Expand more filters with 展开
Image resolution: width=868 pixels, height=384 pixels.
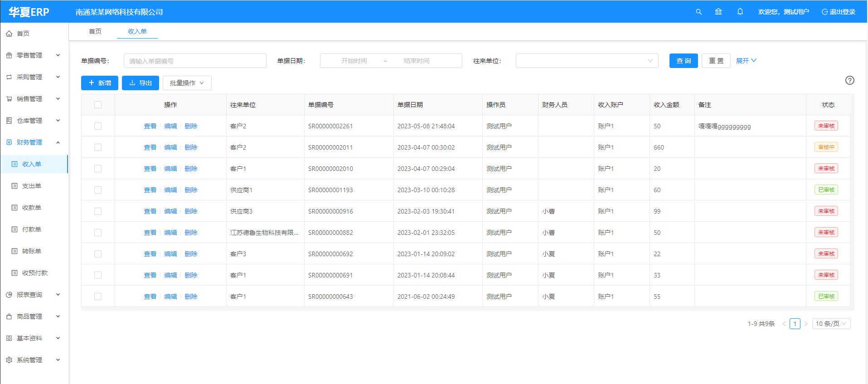746,61
